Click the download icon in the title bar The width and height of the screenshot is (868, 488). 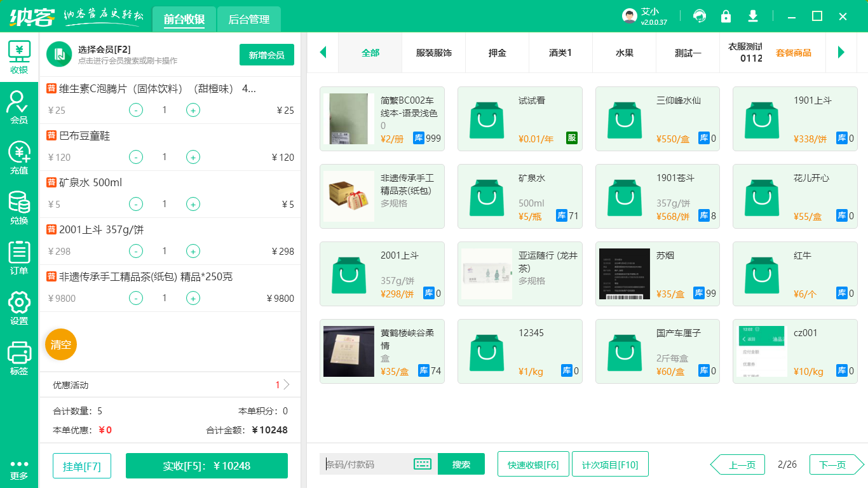click(753, 16)
